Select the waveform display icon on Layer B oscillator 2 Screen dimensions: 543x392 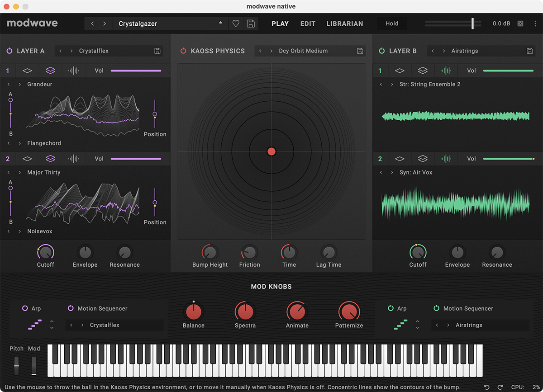[446, 159]
